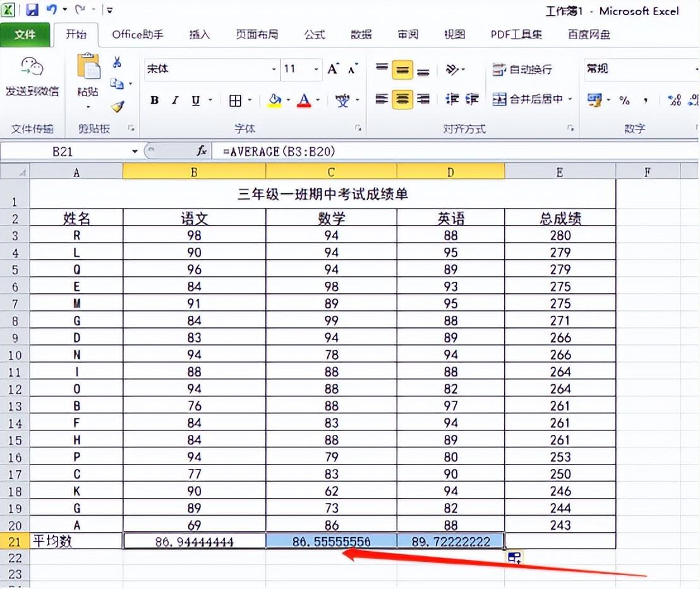700x589 pixels.
Task: Click the 自动换行 wrap text button
Action: point(522,70)
